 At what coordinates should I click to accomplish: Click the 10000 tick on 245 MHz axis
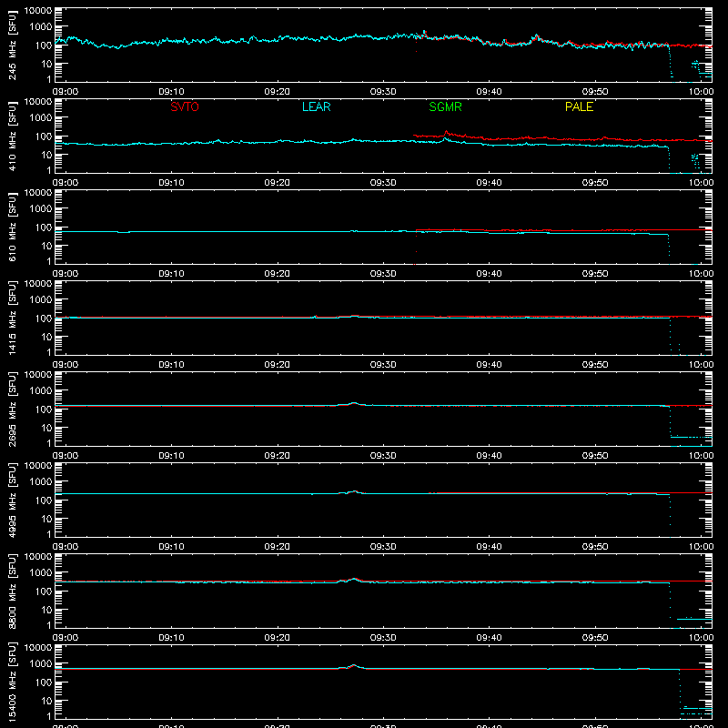(38, 11)
